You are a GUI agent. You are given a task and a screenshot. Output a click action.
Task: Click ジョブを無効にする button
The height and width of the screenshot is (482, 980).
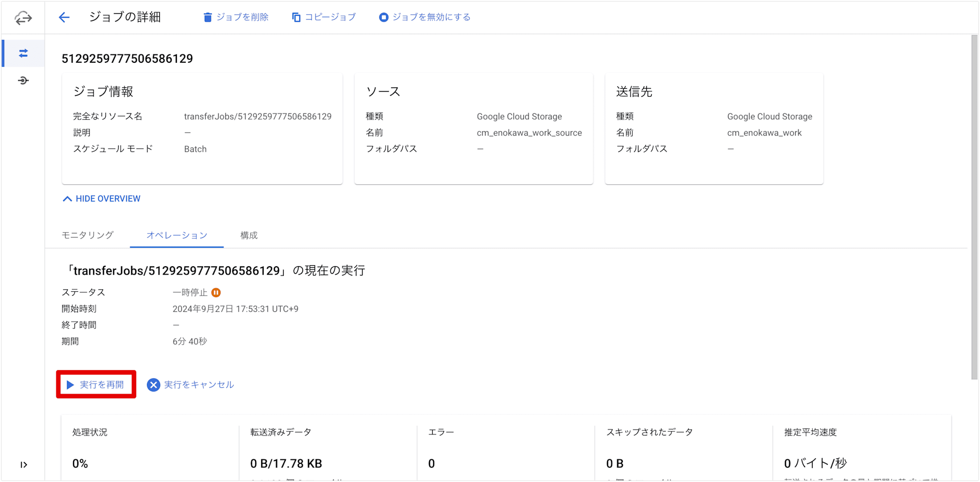(x=424, y=17)
